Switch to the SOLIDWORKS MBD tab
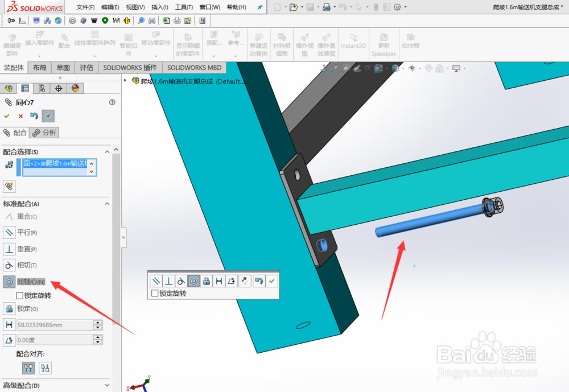The height and width of the screenshot is (392, 569). pyautogui.click(x=194, y=68)
